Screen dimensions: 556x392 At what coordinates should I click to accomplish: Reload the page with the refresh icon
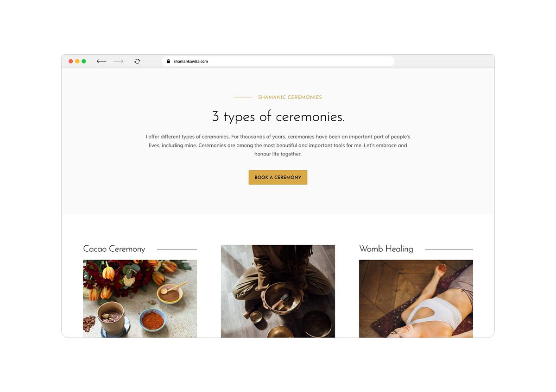(x=137, y=61)
